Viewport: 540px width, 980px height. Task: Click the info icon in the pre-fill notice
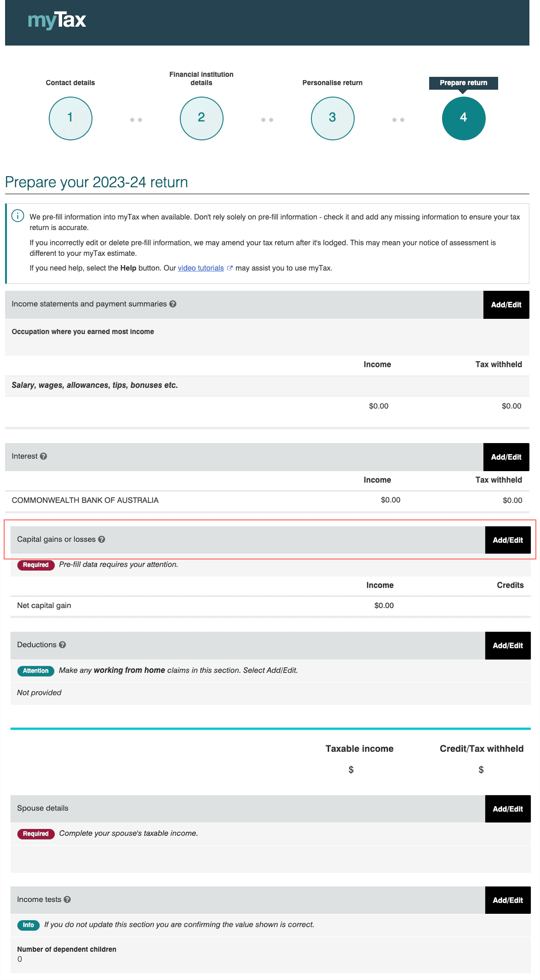(18, 216)
